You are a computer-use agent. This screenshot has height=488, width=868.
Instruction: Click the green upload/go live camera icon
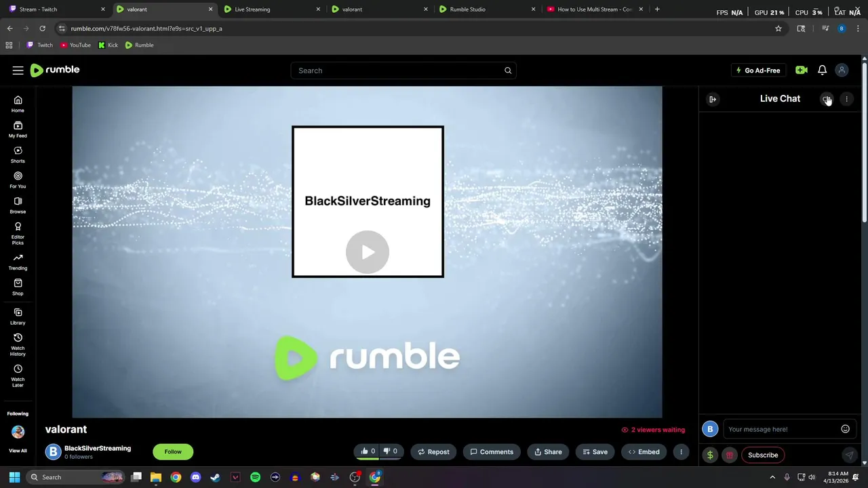[802, 70]
